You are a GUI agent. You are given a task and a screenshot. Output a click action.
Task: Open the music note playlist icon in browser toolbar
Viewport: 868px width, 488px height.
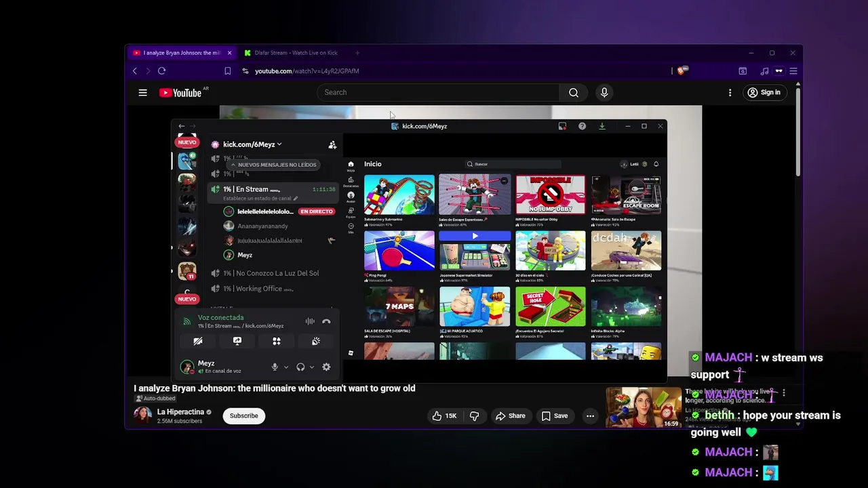[x=764, y=70]
